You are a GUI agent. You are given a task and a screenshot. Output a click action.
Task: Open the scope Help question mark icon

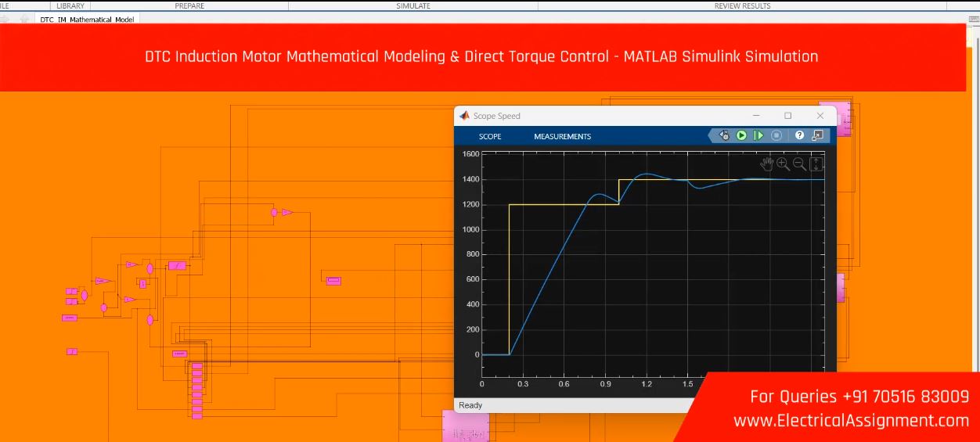pyautogui.click(x=799, y=135)
